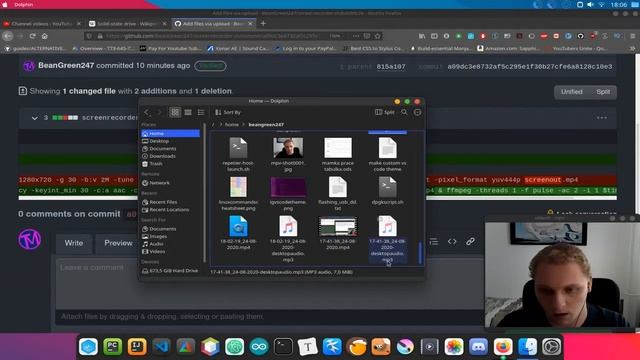Switch Dolphin to icons view mode
The width and height of the screenshot is (640, 360).
175,112
